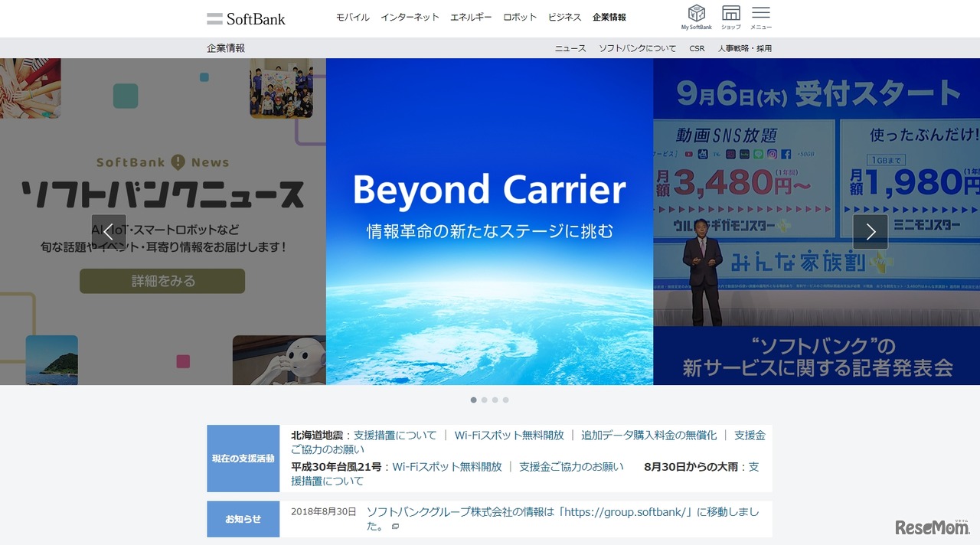This screenshot has height=545, width=980.
Task: Open the エネルギー menu
Action: [x=471, y=17]
